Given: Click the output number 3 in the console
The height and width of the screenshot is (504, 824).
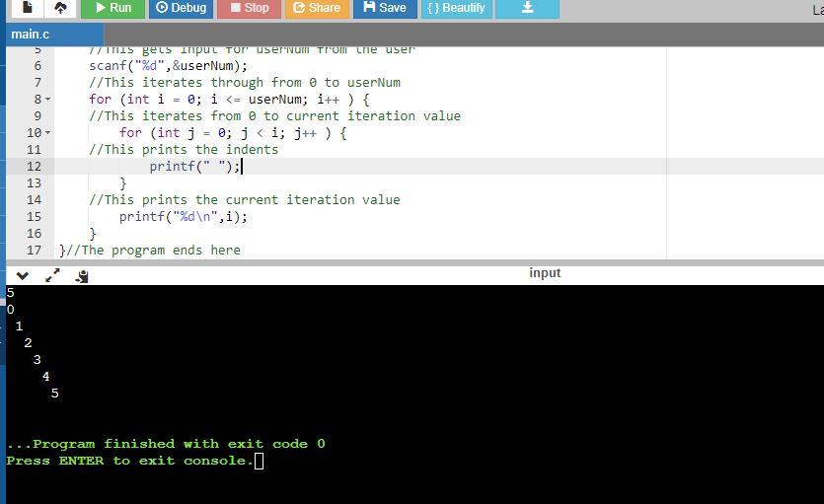Looking at the screenshot, I should 37,360.
